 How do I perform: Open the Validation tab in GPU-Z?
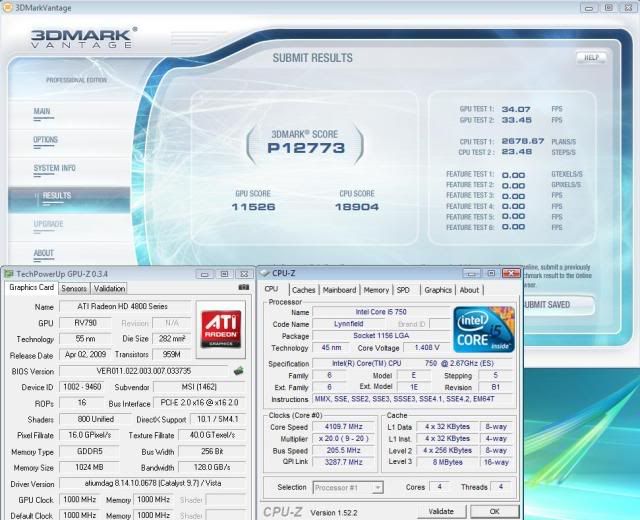coord(110,288)
